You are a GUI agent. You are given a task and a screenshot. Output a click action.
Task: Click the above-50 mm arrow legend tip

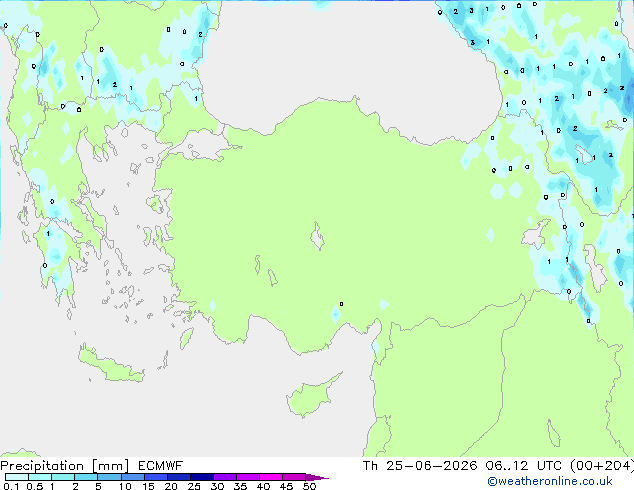coord(317,477)
